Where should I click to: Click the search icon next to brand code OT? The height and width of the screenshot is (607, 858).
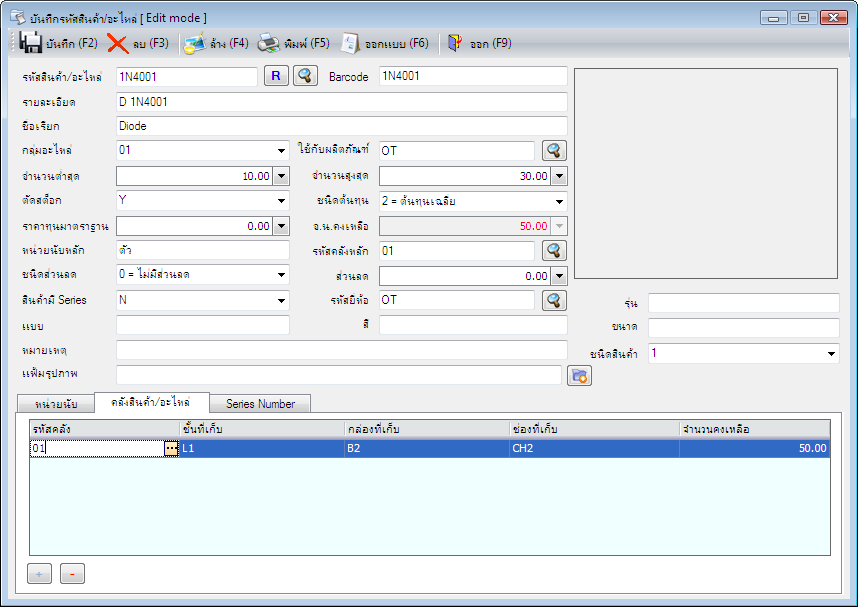[x=554, y=300]
